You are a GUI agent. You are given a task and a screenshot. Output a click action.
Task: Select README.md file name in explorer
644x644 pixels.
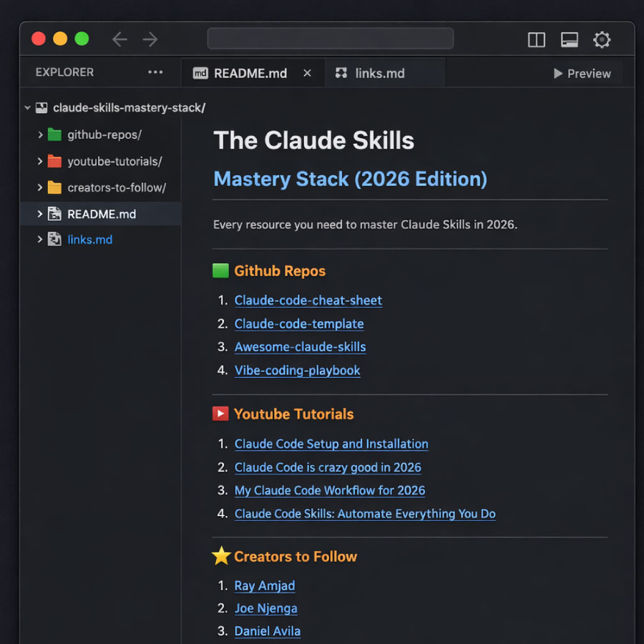[x=102, y=214]
